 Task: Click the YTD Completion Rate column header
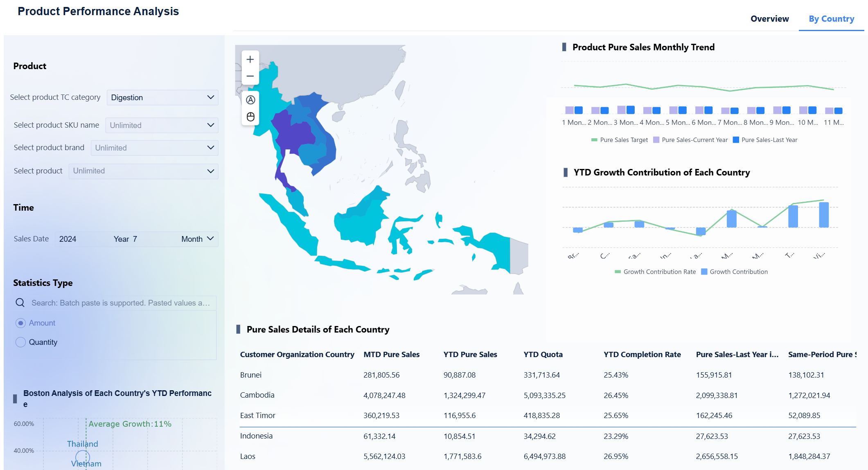642,355
